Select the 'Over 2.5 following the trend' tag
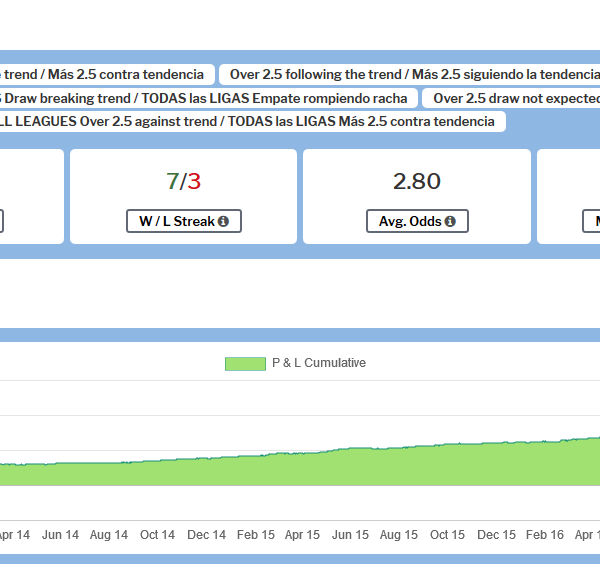Viewport: 600px width, 571px height. click(414, 74)
